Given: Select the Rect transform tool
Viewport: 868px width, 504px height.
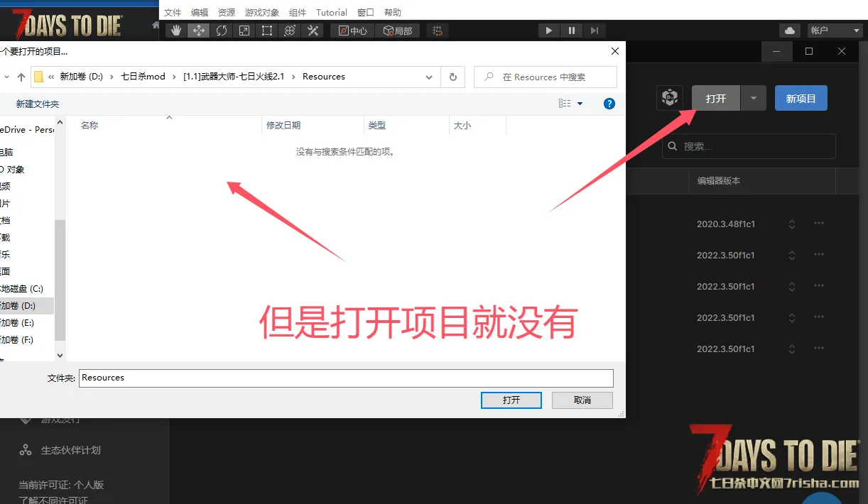Looking at the screenshot, I should click(267, 31).
